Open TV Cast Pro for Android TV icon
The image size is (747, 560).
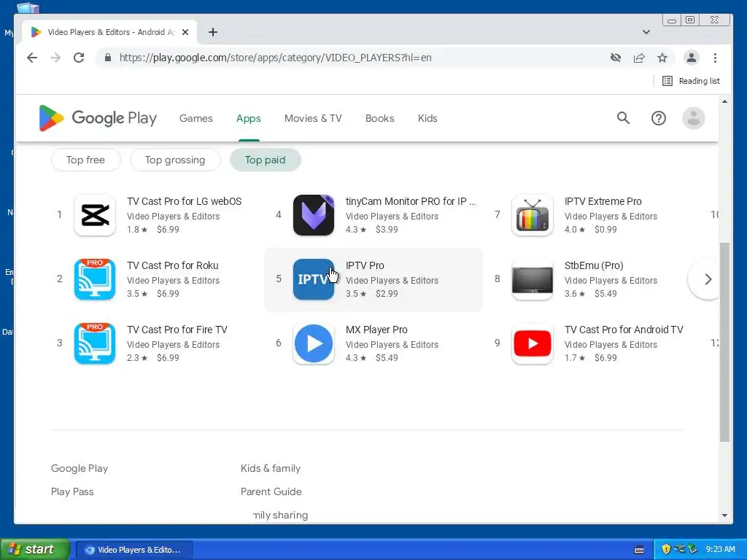(532, 343)
